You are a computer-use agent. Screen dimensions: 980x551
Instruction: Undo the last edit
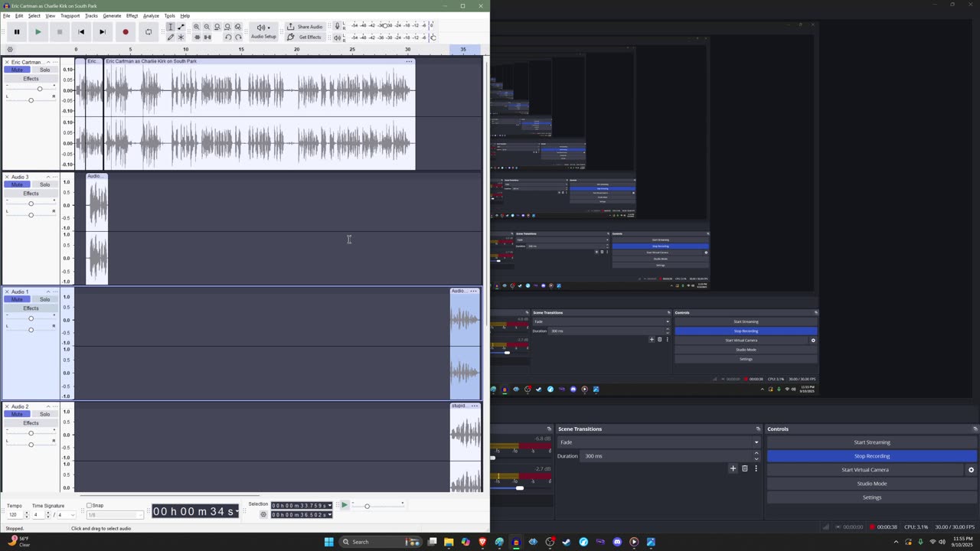pyautogui.click(x=227, y=37)
